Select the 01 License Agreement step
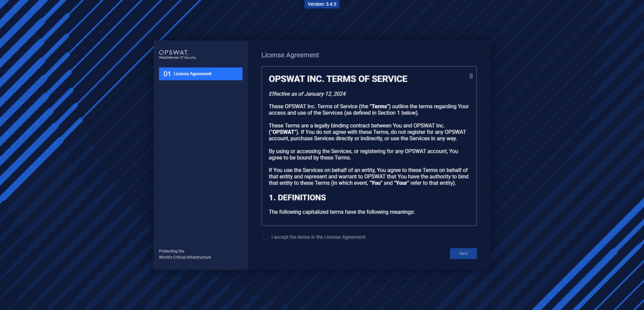Image resolution: width=644 pixels, height=310 pixels. coord(201,74)
